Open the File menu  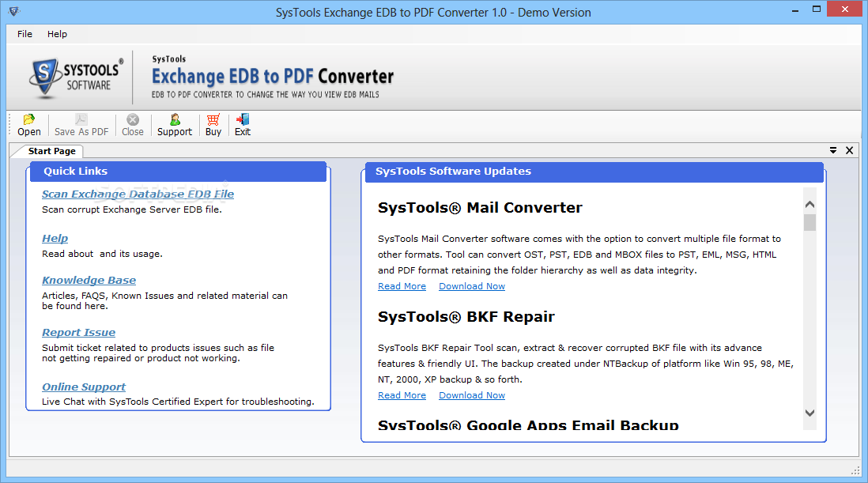[x=25, y=34]
